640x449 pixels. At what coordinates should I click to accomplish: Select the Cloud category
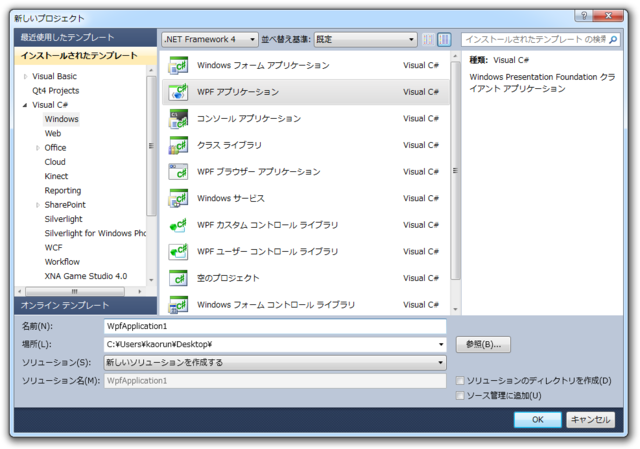[55, 162]
